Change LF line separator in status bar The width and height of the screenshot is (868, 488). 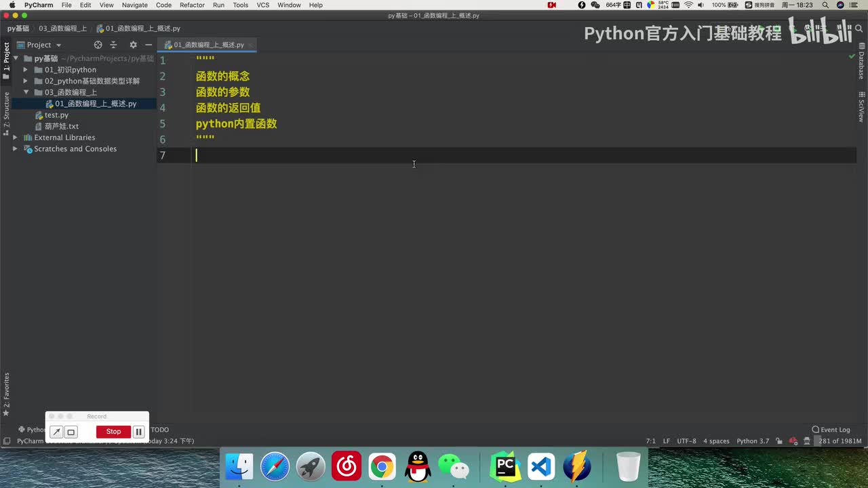(x=666, y=441)
